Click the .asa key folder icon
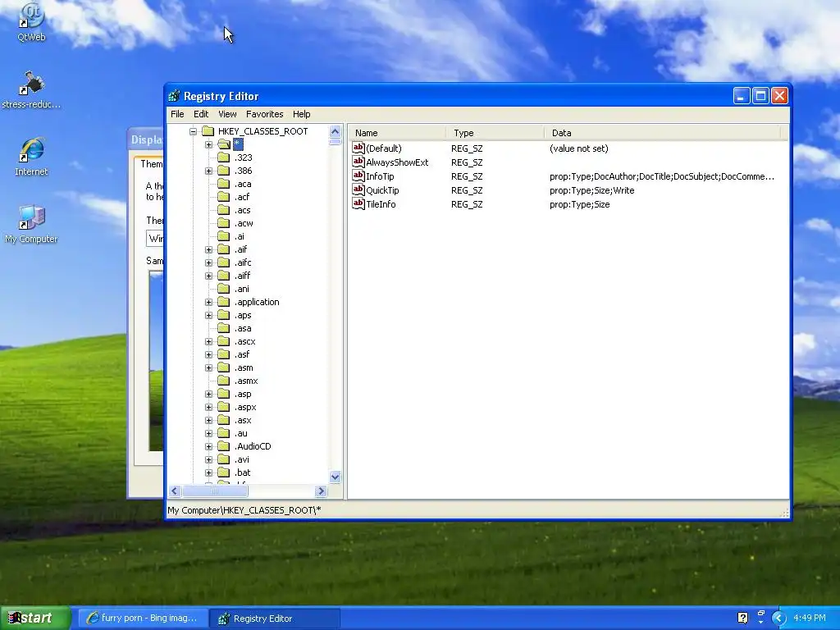Screen dimensions: 840x630 pos(223,328)
